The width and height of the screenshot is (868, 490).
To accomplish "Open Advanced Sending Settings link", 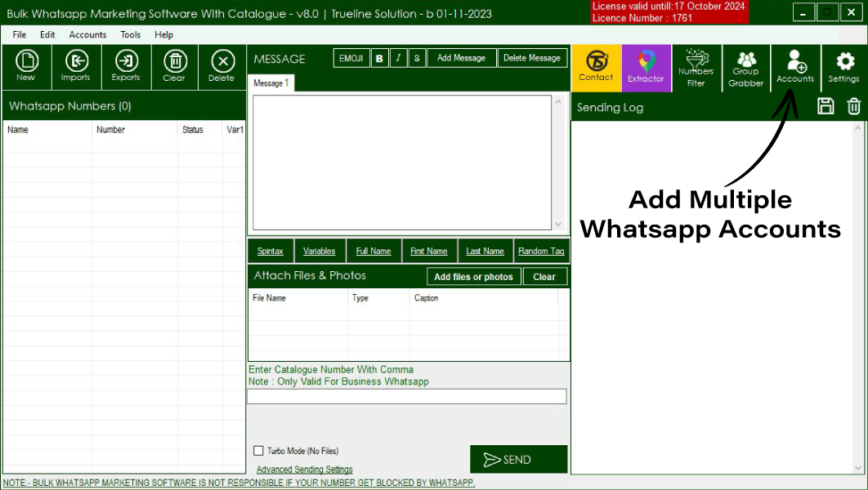I will (x=305, y=470).
